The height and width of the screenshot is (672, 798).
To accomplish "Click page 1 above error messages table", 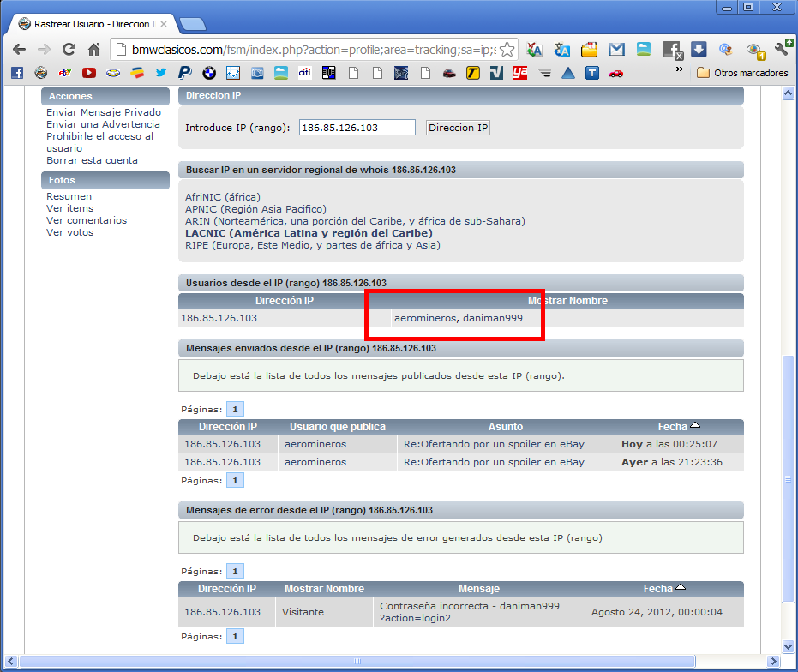I will 235,571.
